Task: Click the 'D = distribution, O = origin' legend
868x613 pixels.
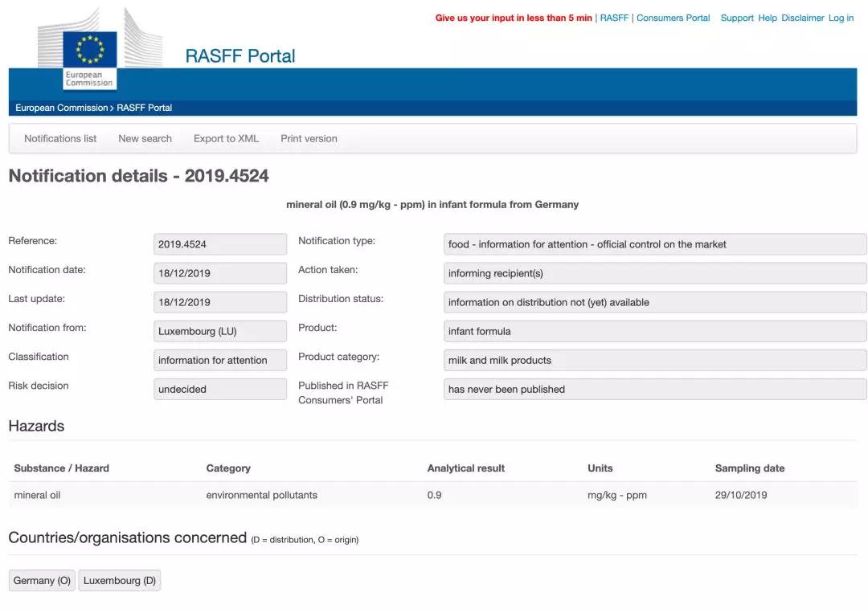Action: click(x=305, y=540)
